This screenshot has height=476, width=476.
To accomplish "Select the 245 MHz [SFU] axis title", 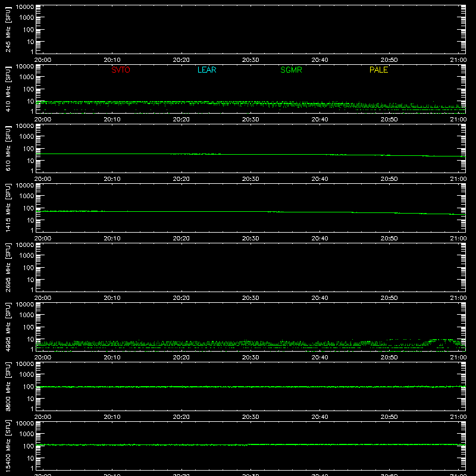I will (8, 30).
